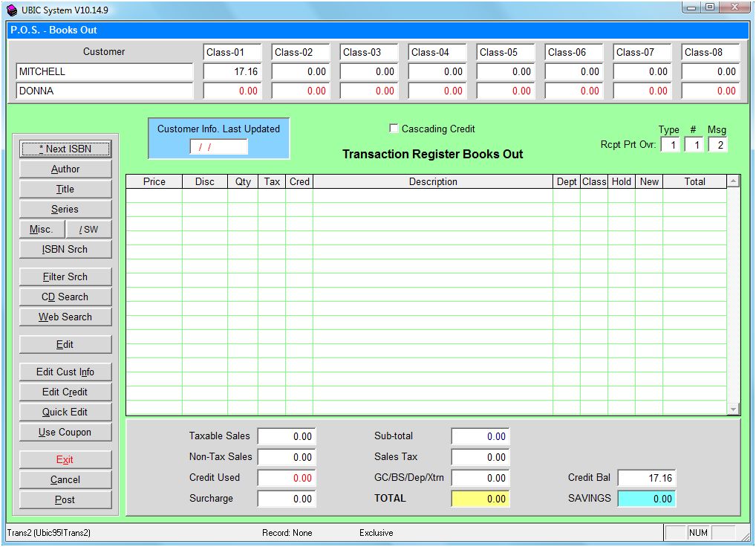Click the Sub-total amount field
The width and height of the screenshot is (756, 547).
(x=480, y=436)
